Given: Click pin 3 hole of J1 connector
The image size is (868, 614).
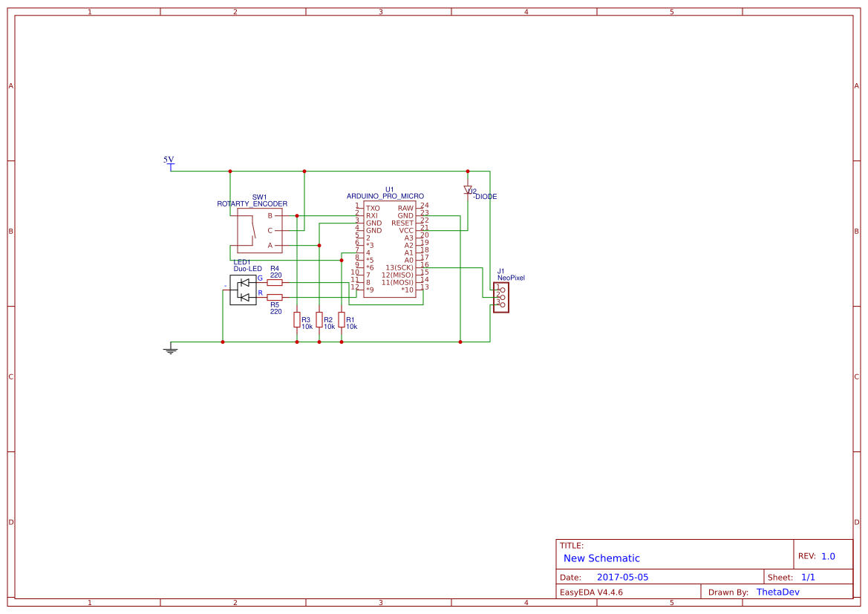Looking at the screenshot, I should (x=502, y=305).
